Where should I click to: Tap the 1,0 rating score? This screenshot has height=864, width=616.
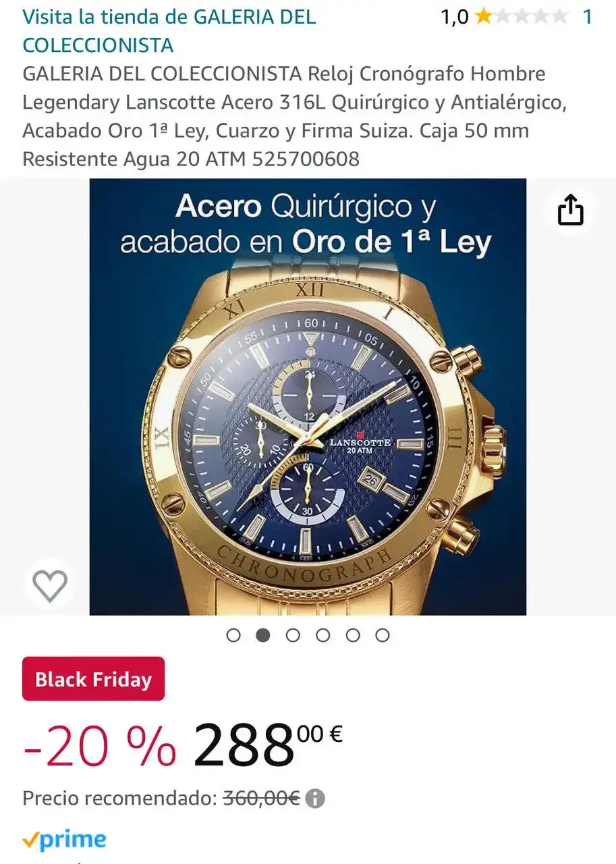point(454,17)
